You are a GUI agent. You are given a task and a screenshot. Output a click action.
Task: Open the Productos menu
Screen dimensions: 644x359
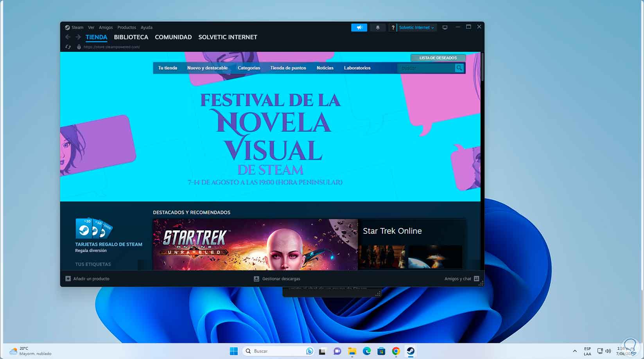click(127, 27)
